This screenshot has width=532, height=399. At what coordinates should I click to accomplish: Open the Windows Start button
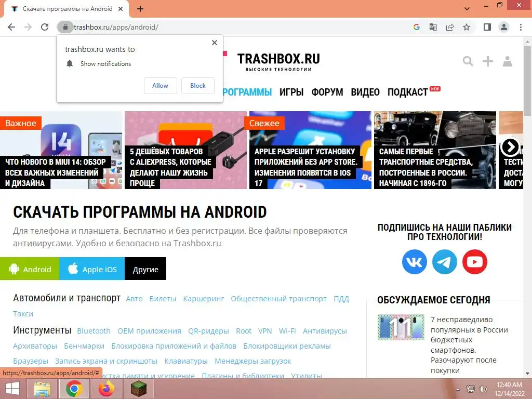[12, 389]
